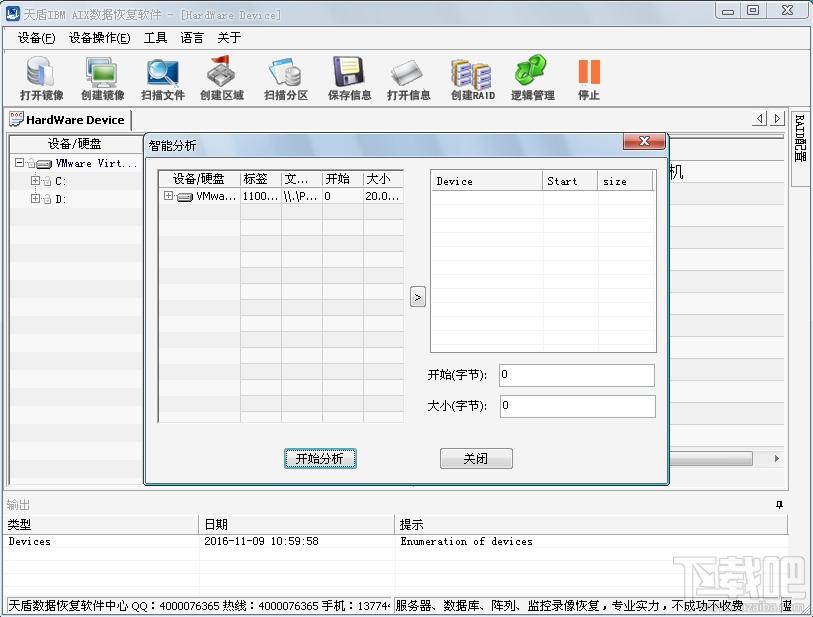Click the 大小 column header
The image size is (813, 617).
[x=383, y=179]
